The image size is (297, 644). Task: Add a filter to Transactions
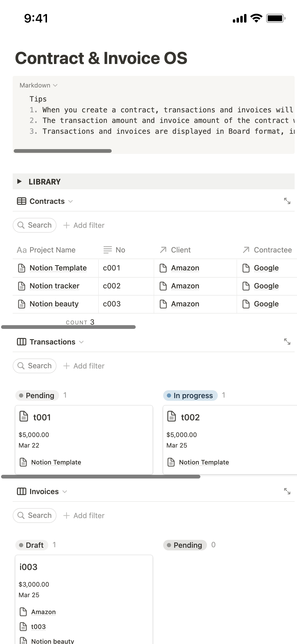click(84, 366)
